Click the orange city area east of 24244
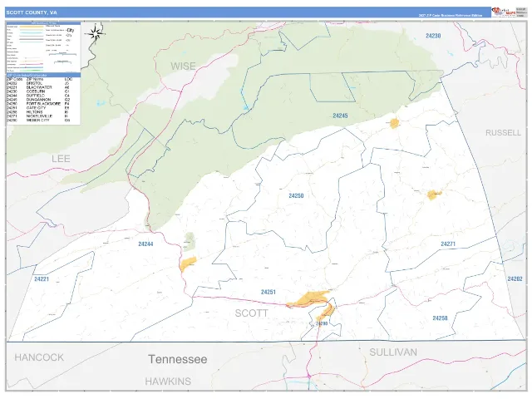532x399 pixels. coord(188,264)
